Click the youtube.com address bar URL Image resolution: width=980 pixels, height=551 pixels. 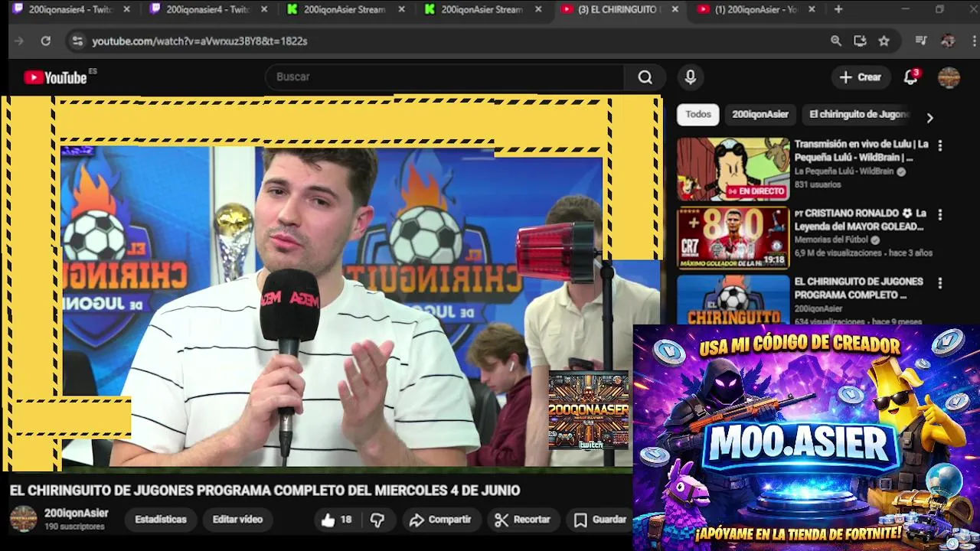click(200, 41)
